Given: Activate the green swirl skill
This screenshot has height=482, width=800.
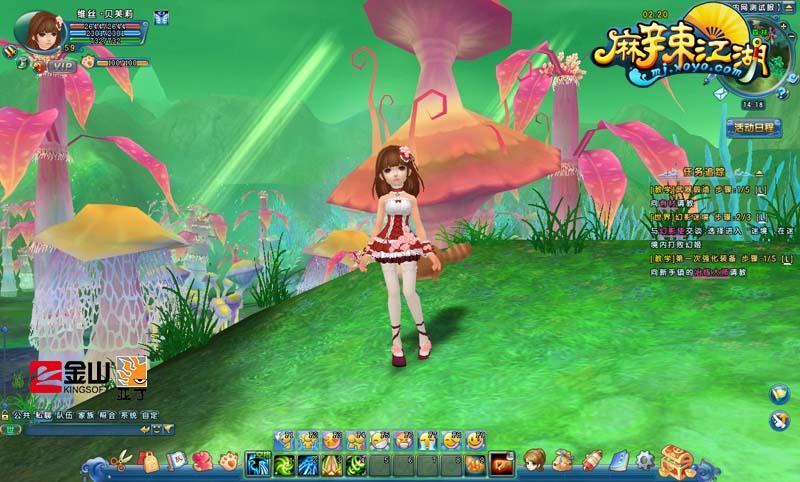Looking at the screenshot, I should pos(283,466).
